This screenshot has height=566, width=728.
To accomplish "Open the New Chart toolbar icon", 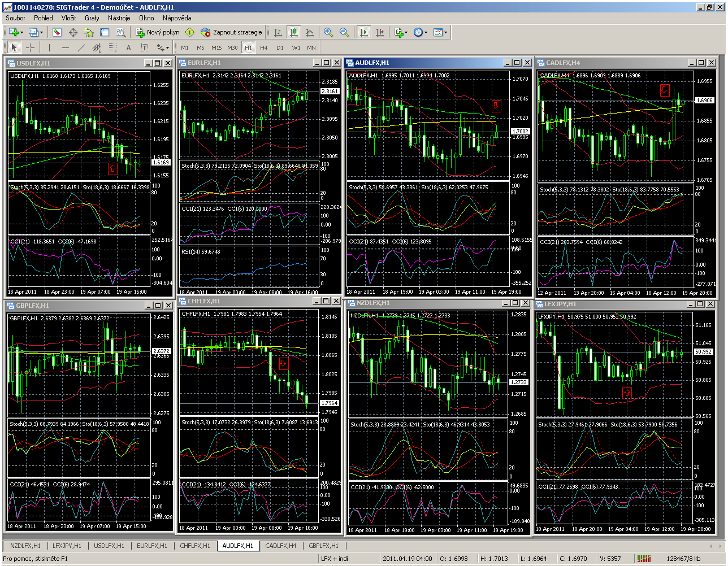I will point(12,32).
